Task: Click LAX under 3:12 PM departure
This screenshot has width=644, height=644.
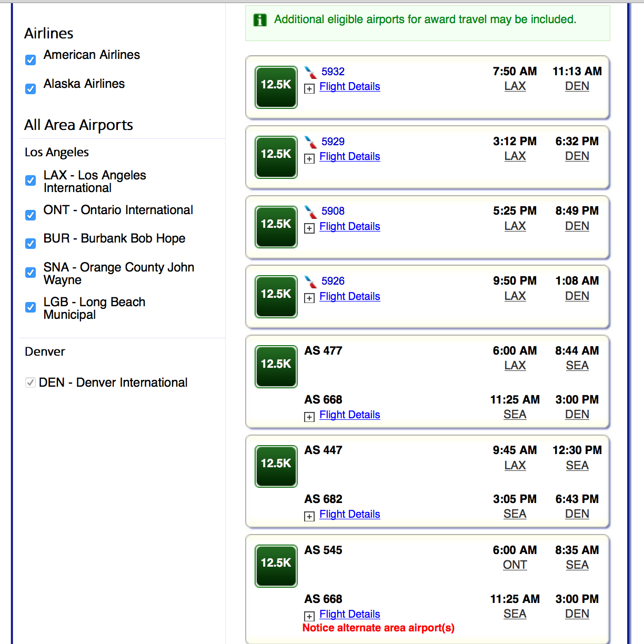Action: click(515, 156)
